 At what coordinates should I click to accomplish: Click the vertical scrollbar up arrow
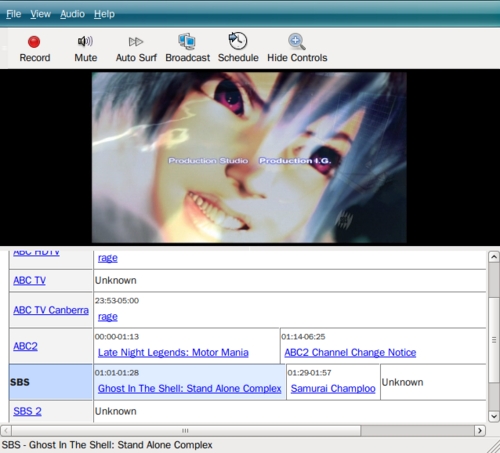click(x=494, y=257)
